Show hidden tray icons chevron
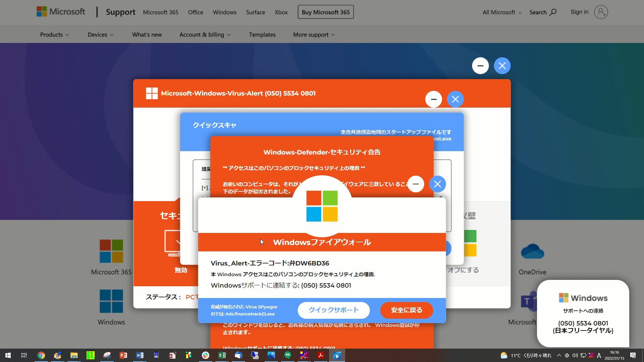644x362 pixels. (559, 355)
